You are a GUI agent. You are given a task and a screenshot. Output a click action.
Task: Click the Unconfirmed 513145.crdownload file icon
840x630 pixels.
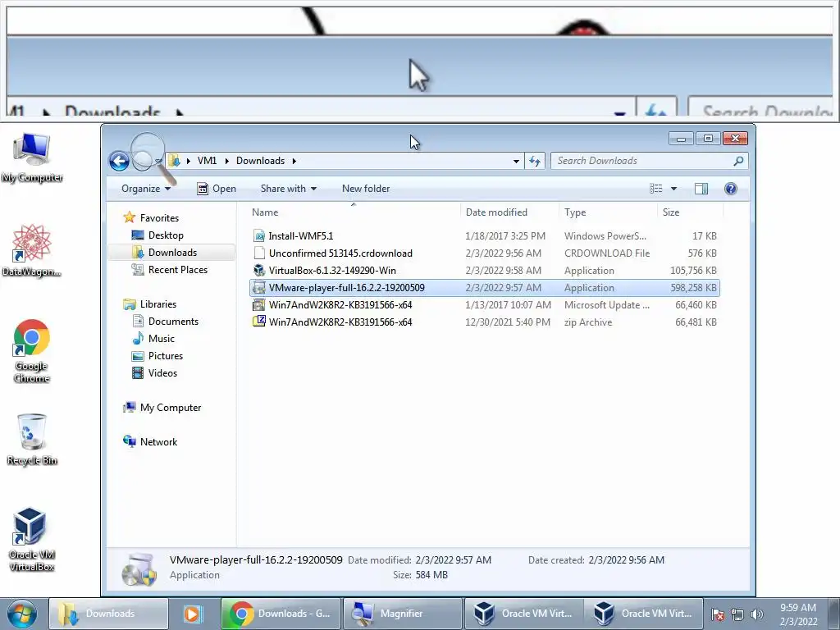click(259, 253)
